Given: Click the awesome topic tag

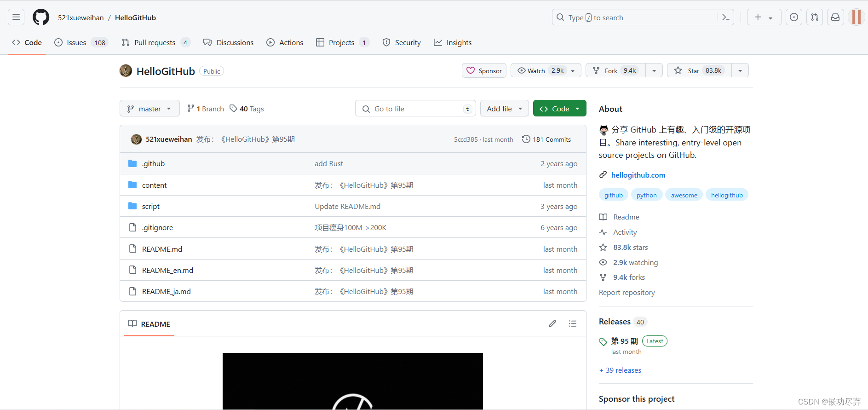Looking at the screenshot, I should 684,195.
